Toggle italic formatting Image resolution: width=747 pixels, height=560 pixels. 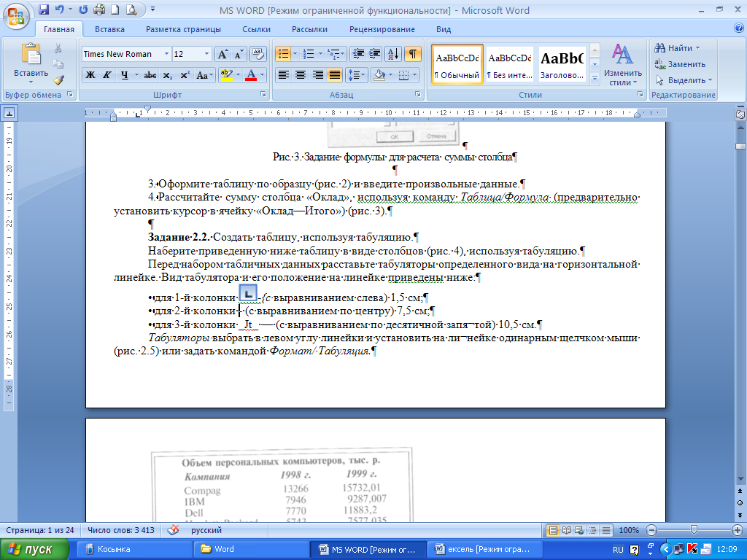[107, 75]
